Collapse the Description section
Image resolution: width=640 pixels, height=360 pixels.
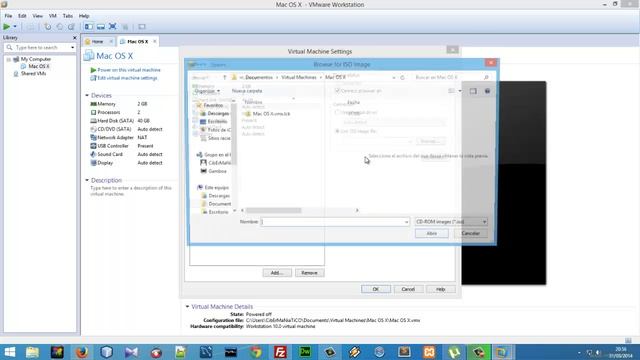click(x=87, y=180)
